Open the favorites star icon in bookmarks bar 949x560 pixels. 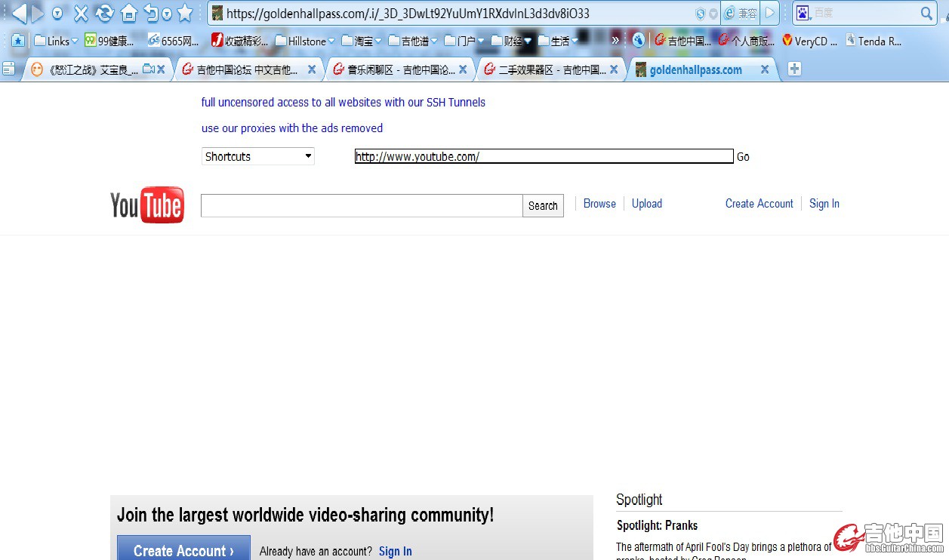[18, 41]
